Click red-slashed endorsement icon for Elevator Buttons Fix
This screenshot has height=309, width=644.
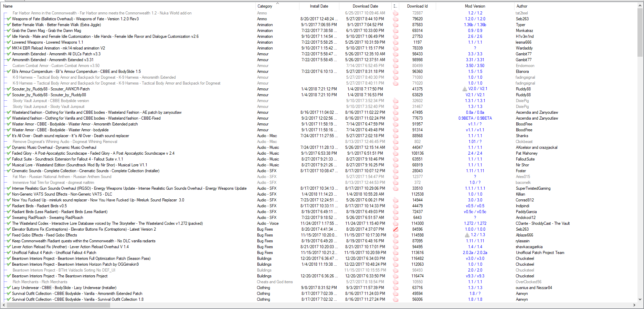point(395,229)
